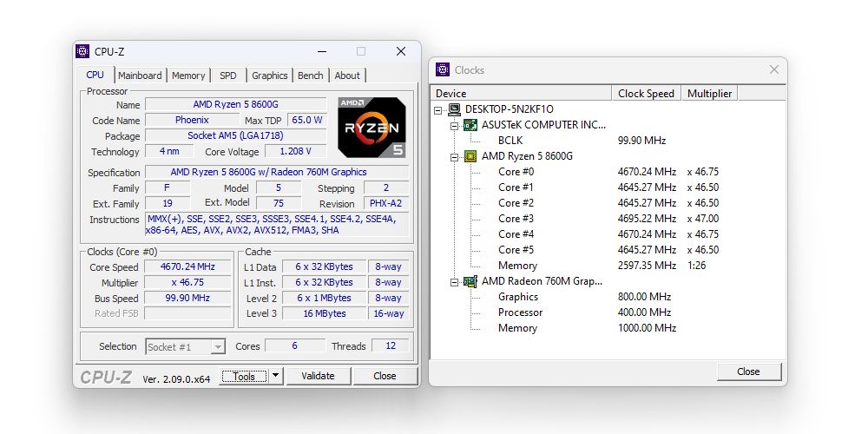The height and width of the screenshot is (434, 868).
Task: Collapse the ASUSTeK COMPUTER INC node
Action: coord(455,126)
